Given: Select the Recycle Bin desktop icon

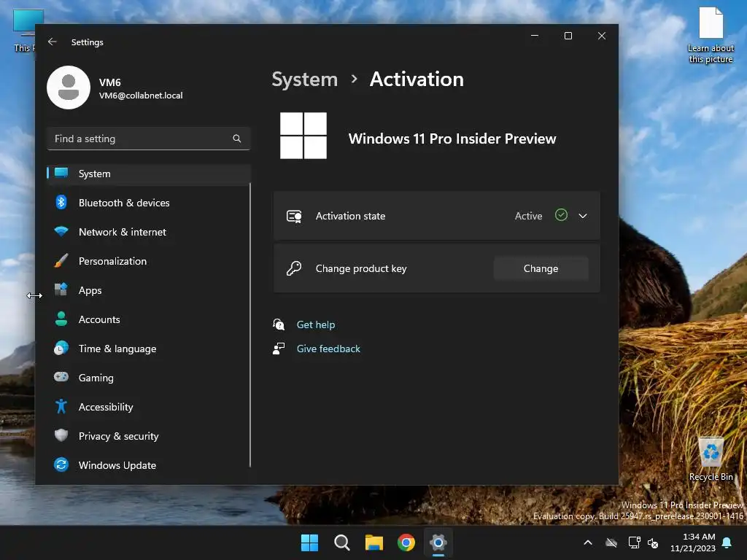Looking at the screenshot, I should pos(711,459).
